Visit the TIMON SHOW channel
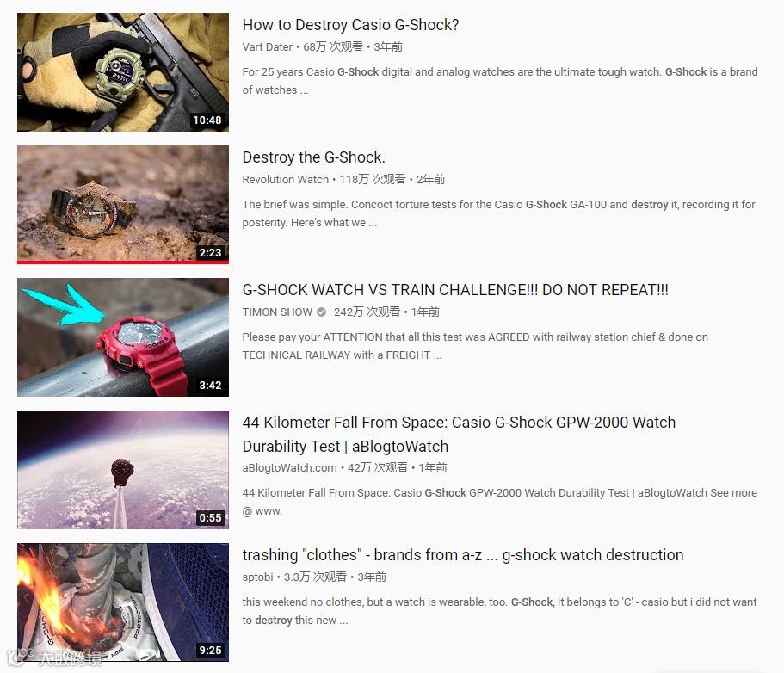This screenshot has height=673, width=784. (277, 312)
